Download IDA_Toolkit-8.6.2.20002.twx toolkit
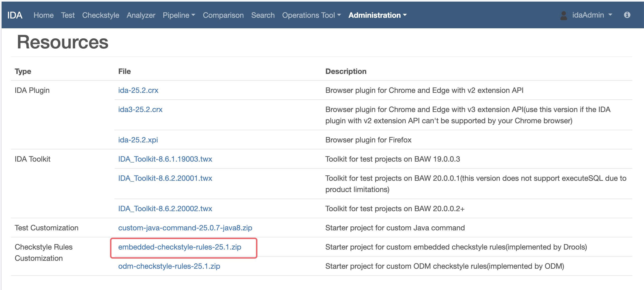The image size is (644, 290). tap(165, 208)
